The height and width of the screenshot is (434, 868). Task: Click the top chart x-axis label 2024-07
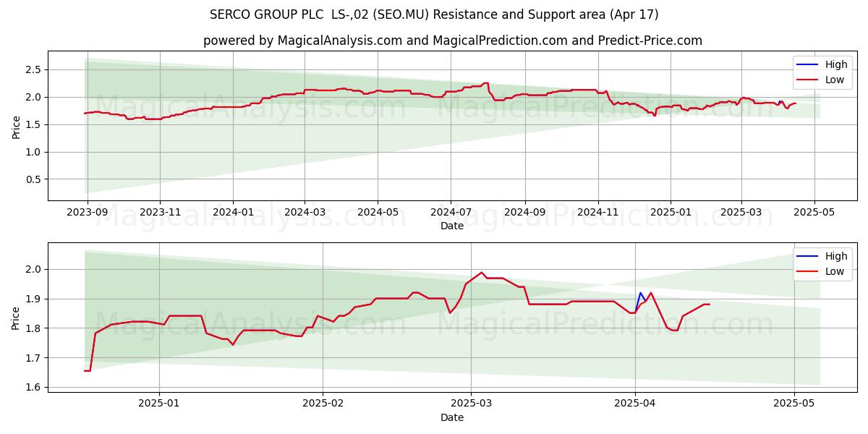pyautogui.click(x=451, y=213)
